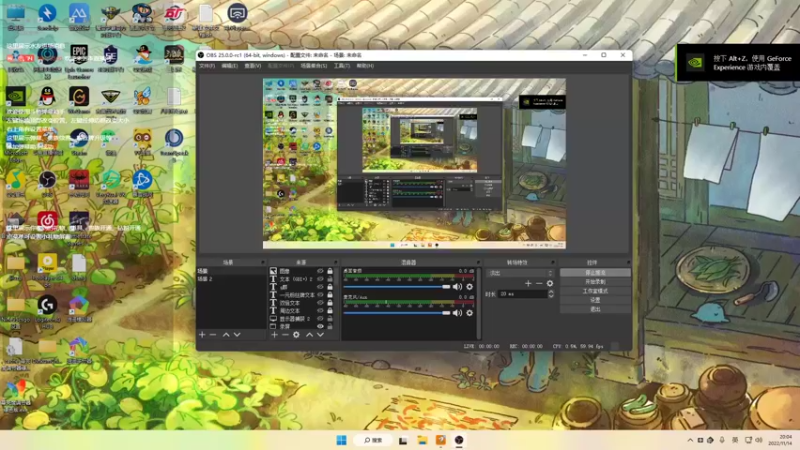The image size is (800, 450).
Task: Open File Explorer from the taskbar
Action: tap(422, 440)
